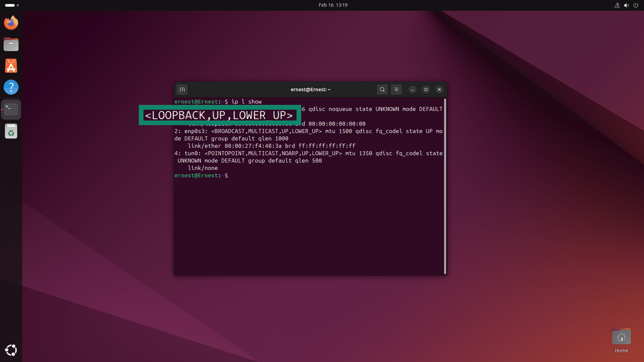644x362 pixels.
Task: Click 'mtu 1350' text
Action: (359, 153)
